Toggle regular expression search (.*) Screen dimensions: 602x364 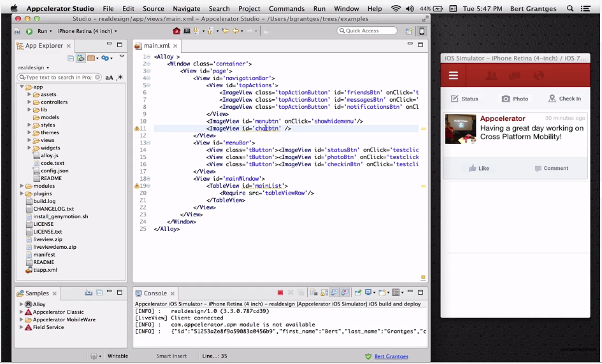120,78
